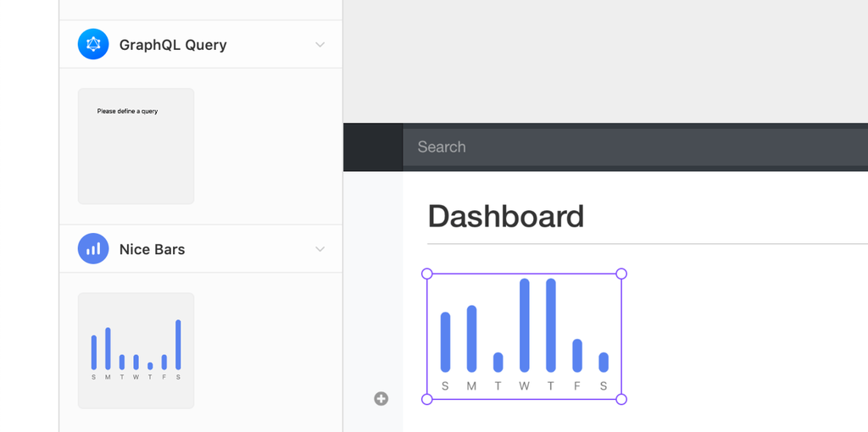This screenshot has width=868, height=432.
Task: Click the Dashboard heading text
Action: (506, 216)
